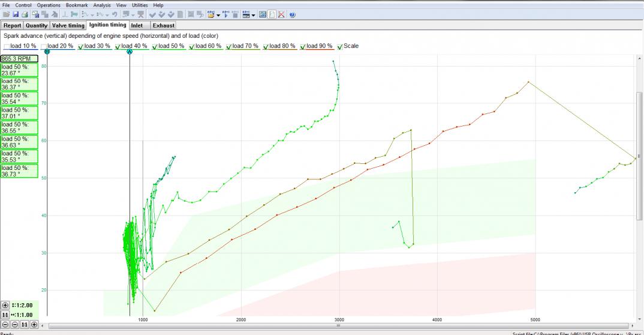Open the dropdown arrow right of help icon group

254,14
